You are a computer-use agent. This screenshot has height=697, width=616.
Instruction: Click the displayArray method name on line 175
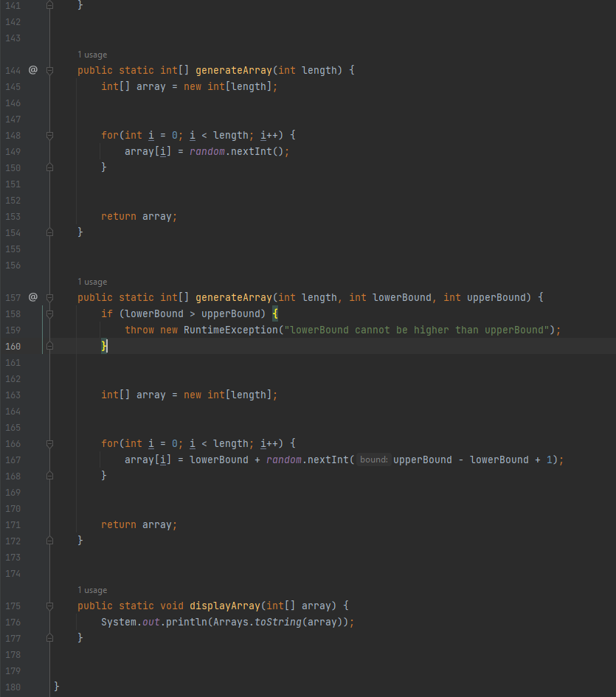pyautogui.click(x=225, y=606)
